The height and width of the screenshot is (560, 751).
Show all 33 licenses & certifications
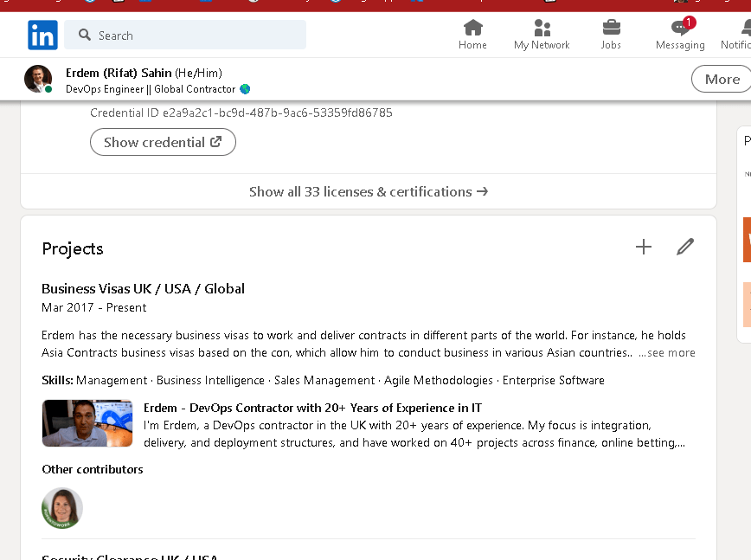[369, 191]
